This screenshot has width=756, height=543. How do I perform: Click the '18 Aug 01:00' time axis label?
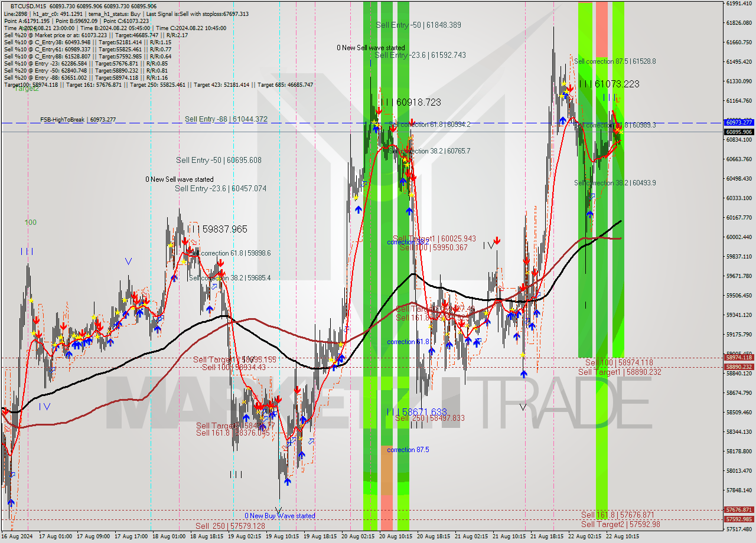coord(169,537)
